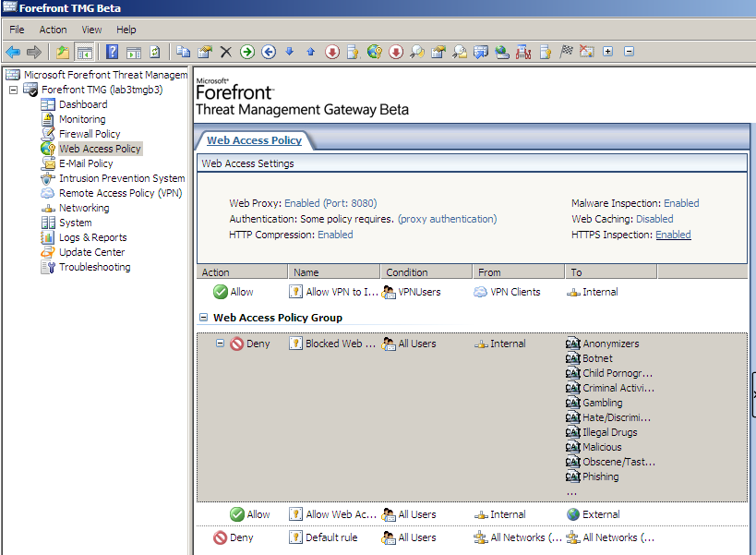This screenshot has width=756, height=555.
Task: Open the Troubleshooting node
Action: coord(94,267)
